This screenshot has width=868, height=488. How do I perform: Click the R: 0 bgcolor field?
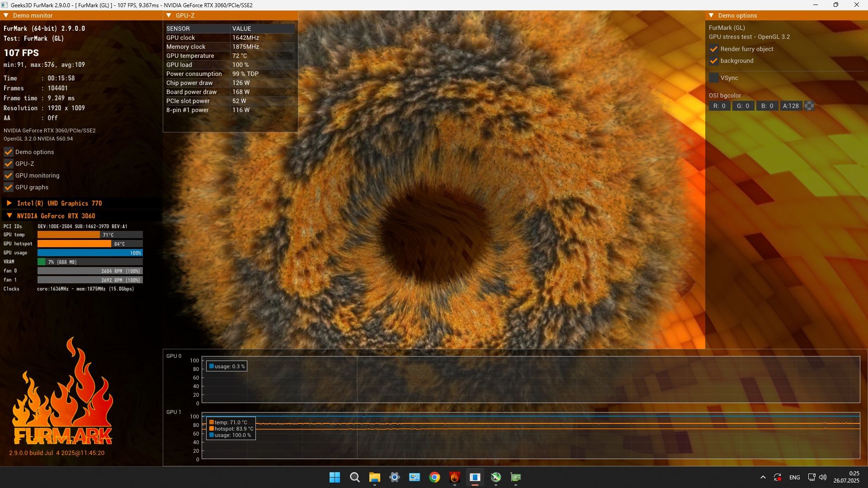(719, 106)
